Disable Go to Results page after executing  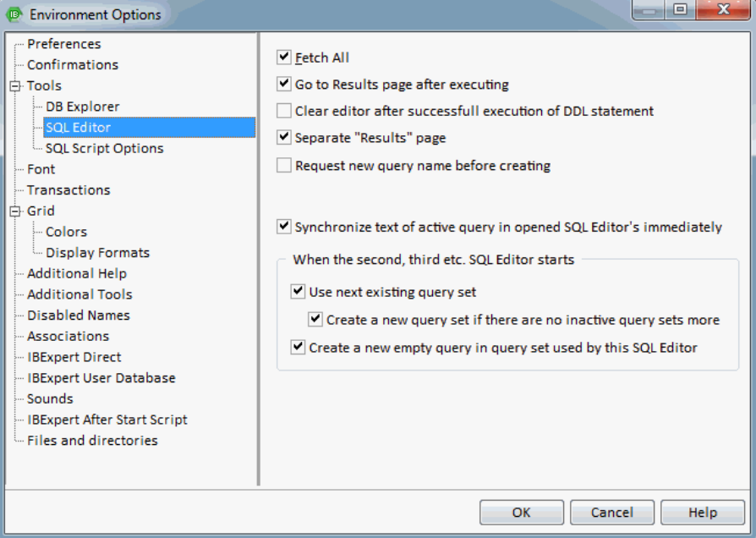coord(284,85)
